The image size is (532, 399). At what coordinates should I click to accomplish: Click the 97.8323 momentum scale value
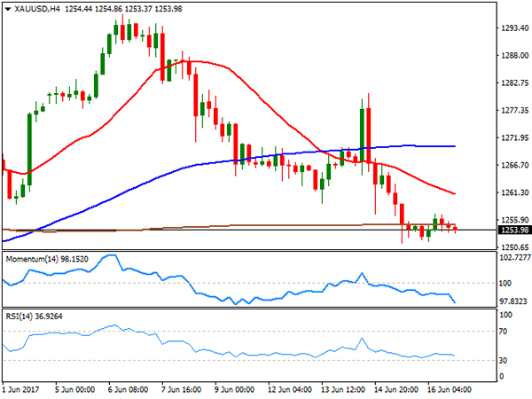pos(512,301)
